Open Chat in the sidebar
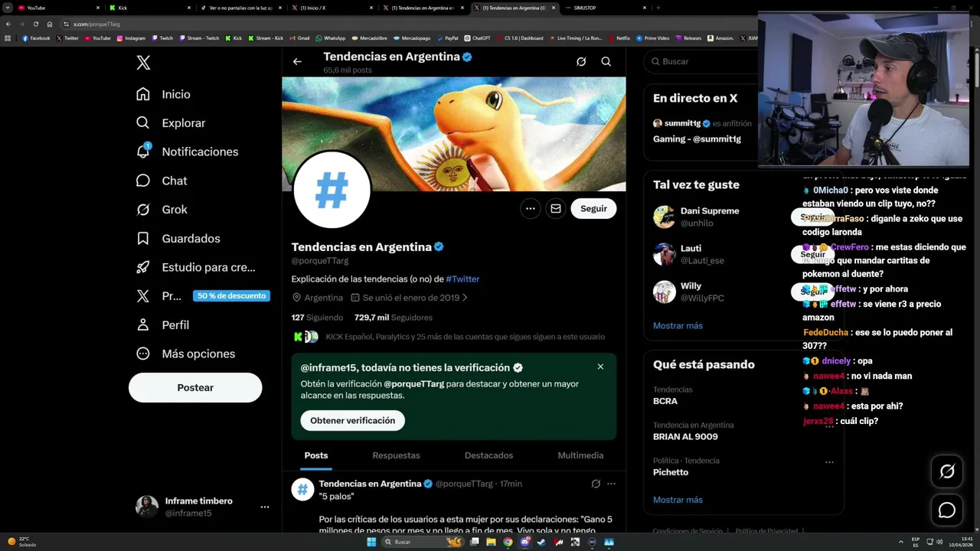 click(162, 181)
